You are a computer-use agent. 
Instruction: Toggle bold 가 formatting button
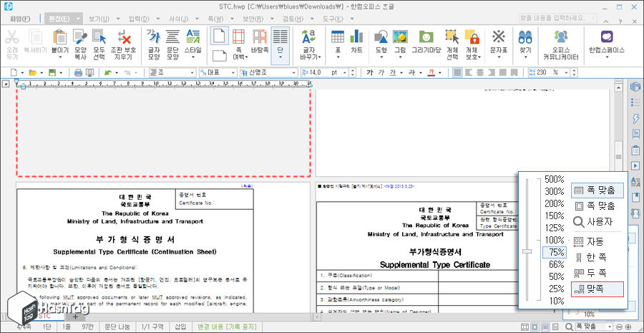(x=370, y=72)
